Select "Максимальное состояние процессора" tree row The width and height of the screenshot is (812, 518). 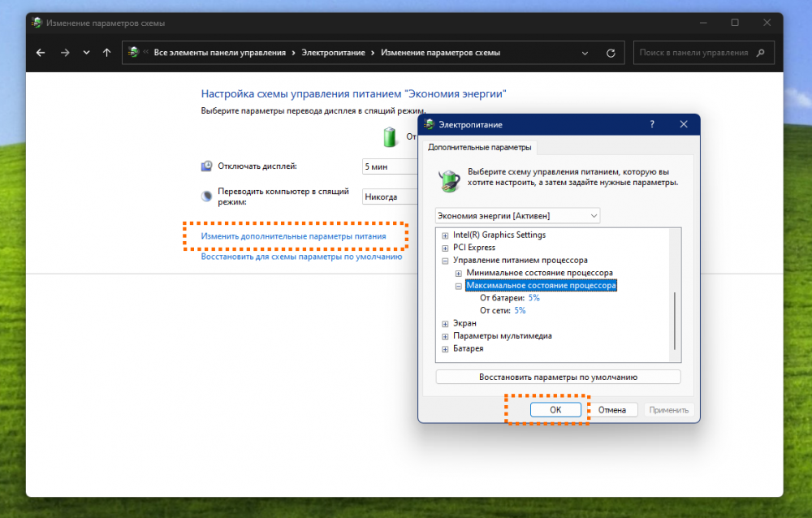pyautogui.click(x=541, y=286)
